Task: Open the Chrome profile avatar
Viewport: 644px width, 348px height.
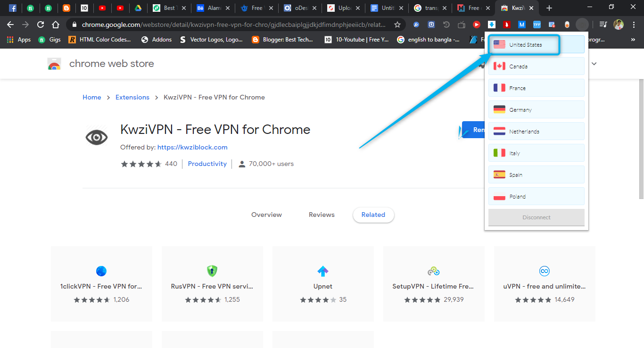Action: click(619, 25)
